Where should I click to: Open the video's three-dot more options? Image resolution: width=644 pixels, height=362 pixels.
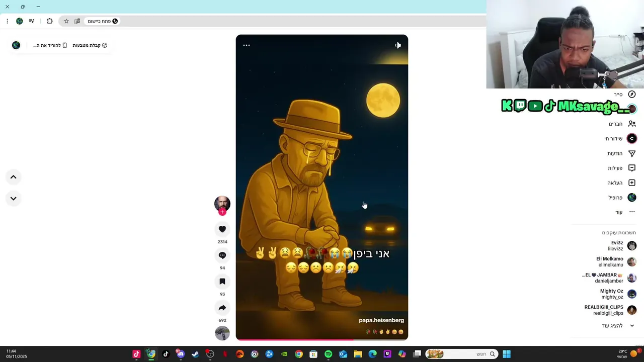(x=247, y=45)
